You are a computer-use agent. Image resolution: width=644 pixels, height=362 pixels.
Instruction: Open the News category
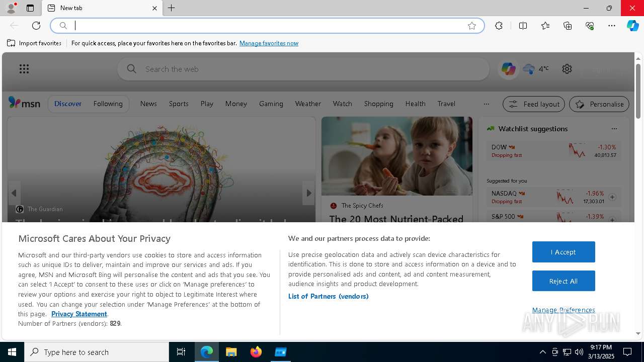pyautogui.click(x=148, y=104)
